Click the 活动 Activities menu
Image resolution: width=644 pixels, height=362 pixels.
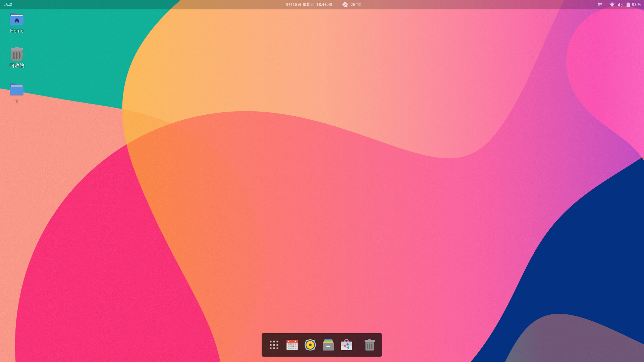pos(8,5)
